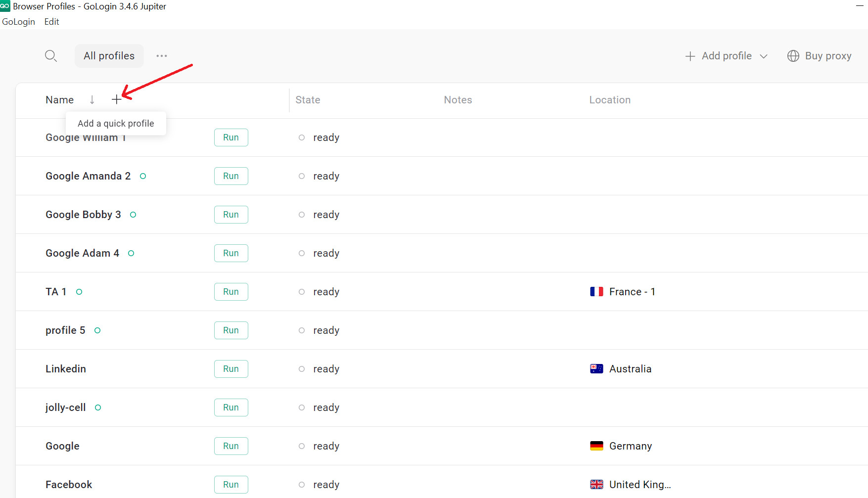Click Add profile button text

[727, 56]
